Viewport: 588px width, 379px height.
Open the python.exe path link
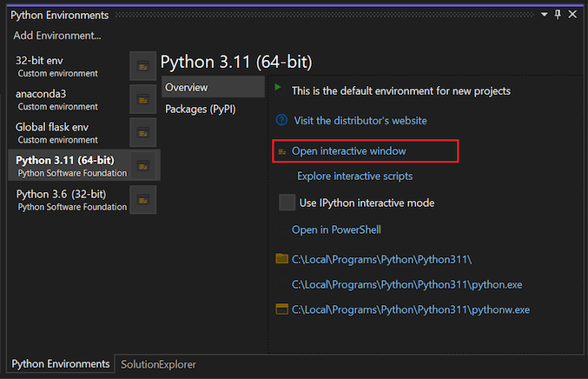[x=406, y=284]
